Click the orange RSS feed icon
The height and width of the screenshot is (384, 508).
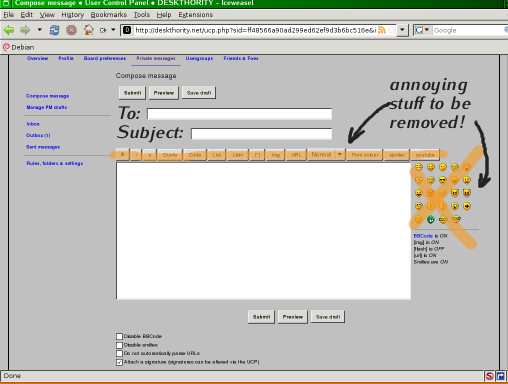tap(382, 30)
